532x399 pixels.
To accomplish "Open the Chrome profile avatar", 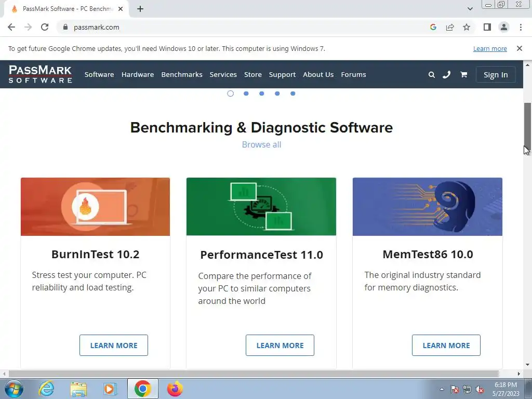I will [x=504, y=27].
